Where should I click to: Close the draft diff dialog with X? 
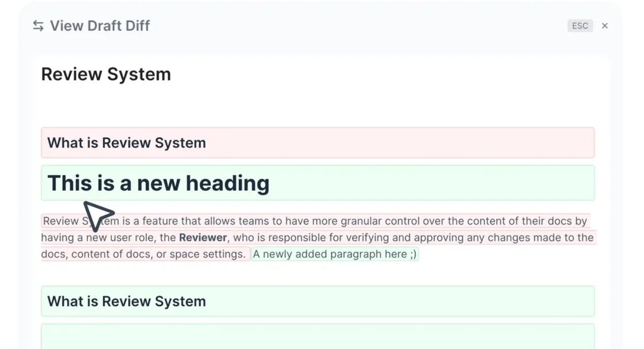[605, 26]
